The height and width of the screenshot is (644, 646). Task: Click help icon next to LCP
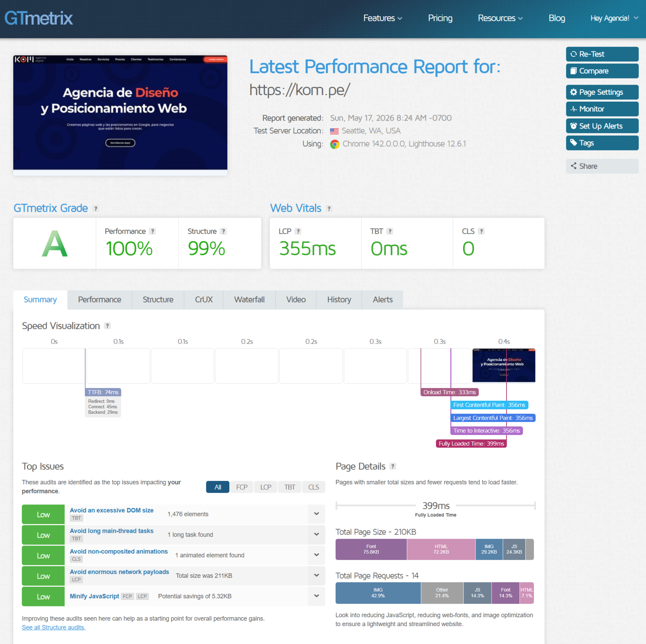tap(298, 231)
